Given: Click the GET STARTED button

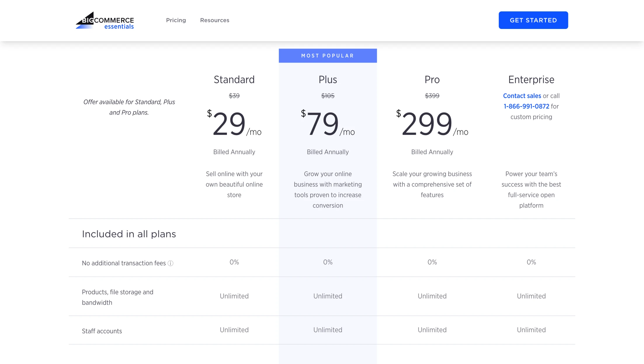Looking at the screenshot, I should [533, 20].
